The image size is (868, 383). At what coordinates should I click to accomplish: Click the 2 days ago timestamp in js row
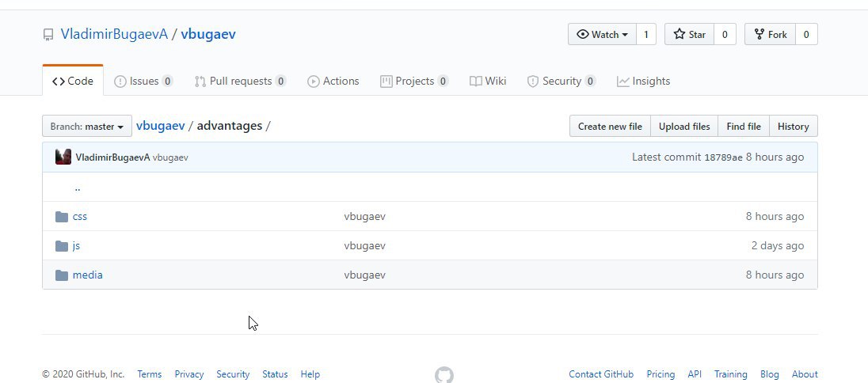click(778, 246)
